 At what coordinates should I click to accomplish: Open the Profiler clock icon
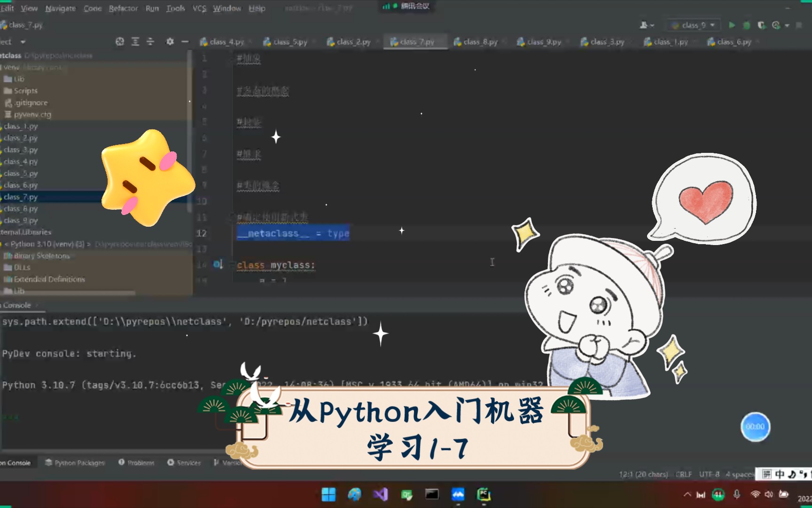[776, 25]
